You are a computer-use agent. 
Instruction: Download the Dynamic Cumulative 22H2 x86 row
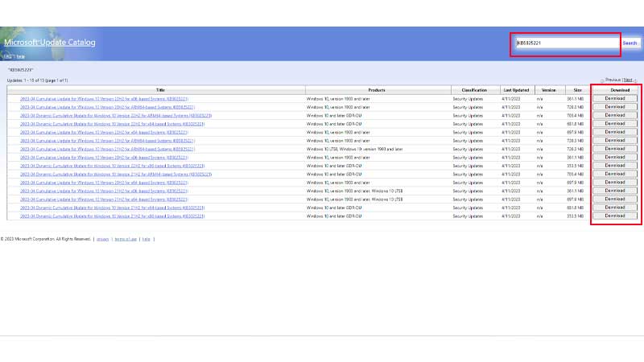coord(615,166)
